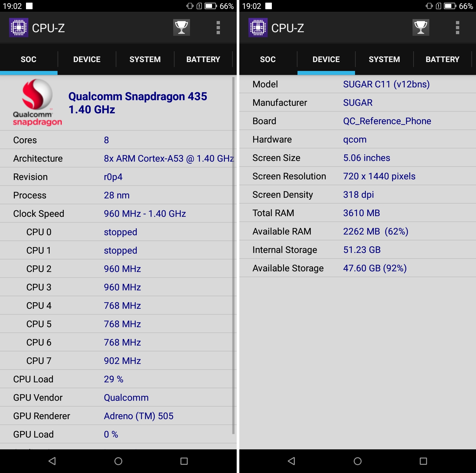Tap 'CPU 3' row label

[x=39, y=287]
